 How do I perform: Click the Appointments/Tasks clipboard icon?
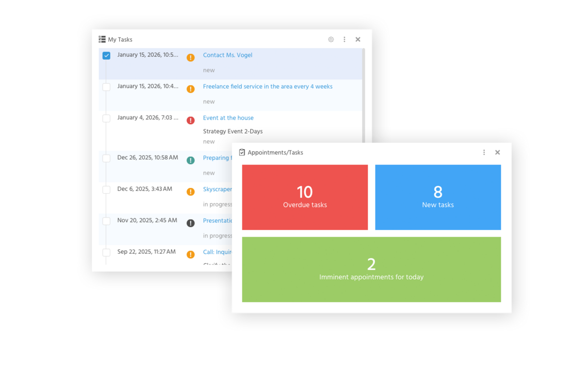click(x=242, y=153)
